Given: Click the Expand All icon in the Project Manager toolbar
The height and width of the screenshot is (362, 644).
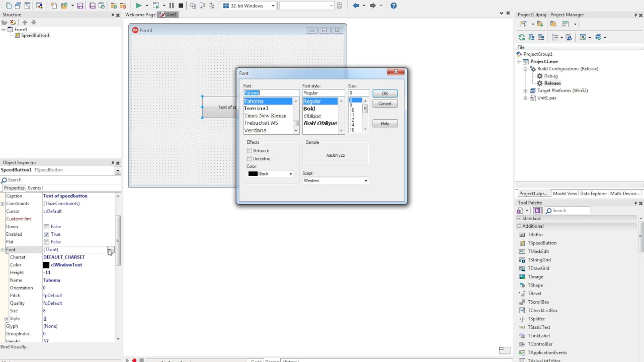Looking at the screenshot, I should 531,37.
